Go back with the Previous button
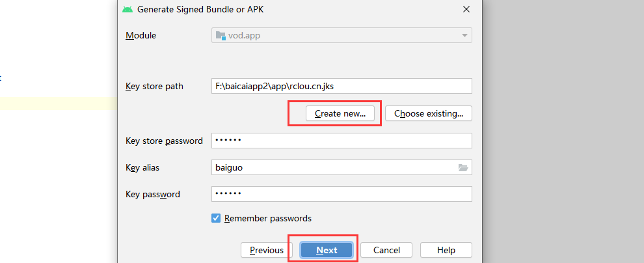Viewport: 644px width, 263px height. click(267, 250)
